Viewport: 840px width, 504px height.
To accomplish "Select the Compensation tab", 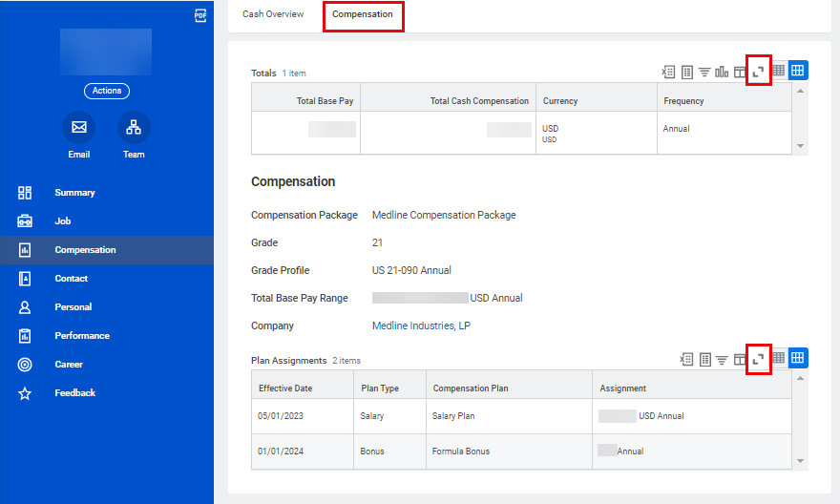I will pos(363,14).
